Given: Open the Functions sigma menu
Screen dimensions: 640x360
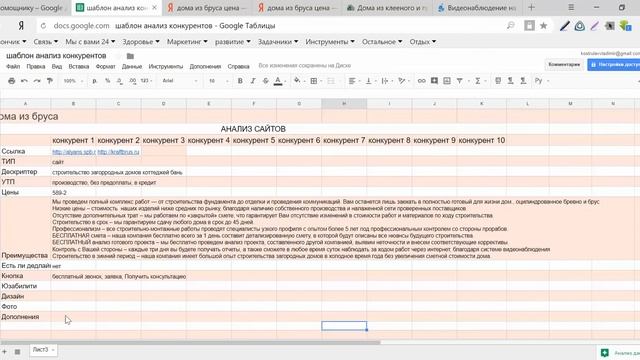Looking at the screenshot, I should click(x=478, y=81).
